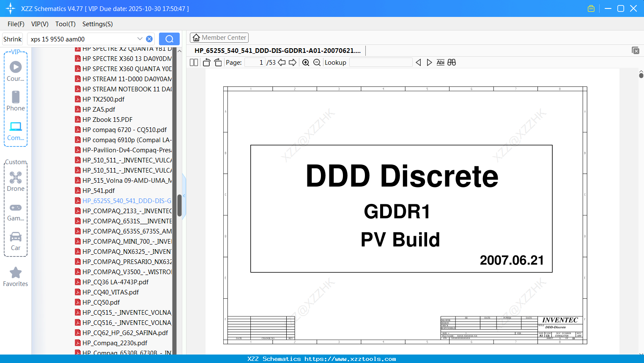This screenshot has height=363, width=644.
Task: Open the Tool(T) menu
Action: click(66, 24)
